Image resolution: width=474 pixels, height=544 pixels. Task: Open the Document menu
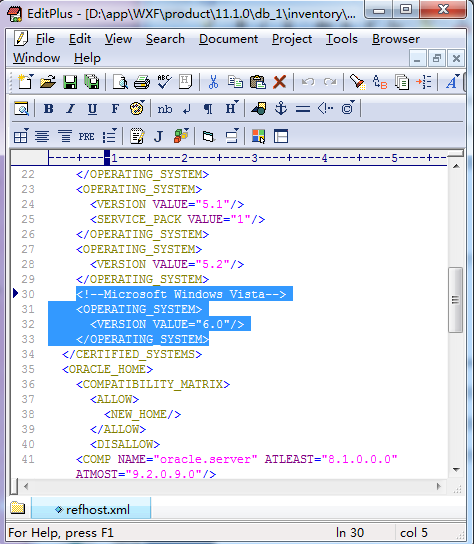coord(228,39)
